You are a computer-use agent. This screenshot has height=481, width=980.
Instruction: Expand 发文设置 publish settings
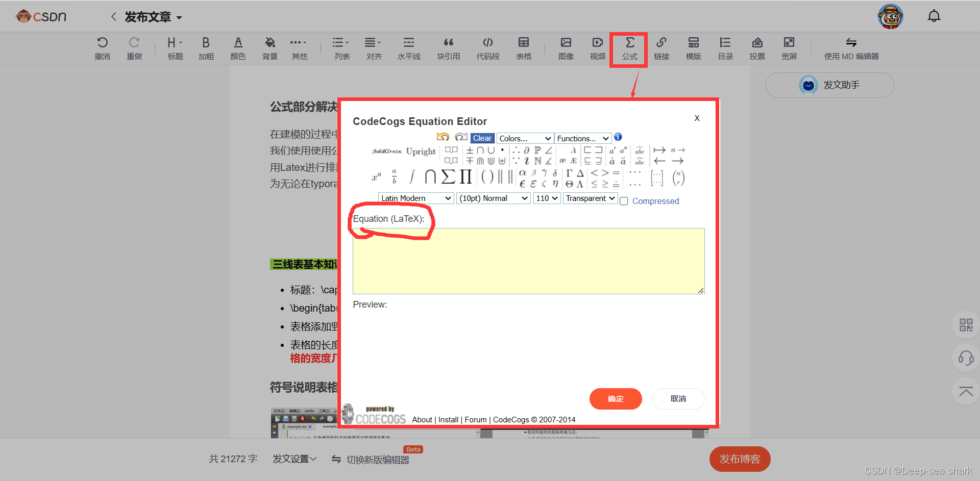click(295, 459)
